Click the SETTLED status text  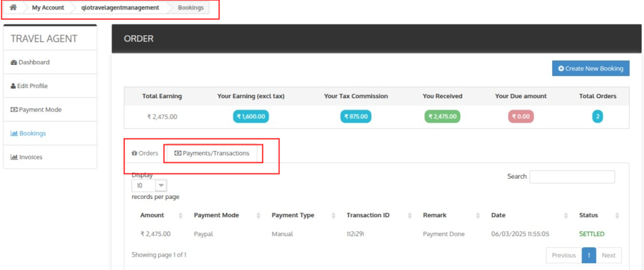[x=592, y=234]
